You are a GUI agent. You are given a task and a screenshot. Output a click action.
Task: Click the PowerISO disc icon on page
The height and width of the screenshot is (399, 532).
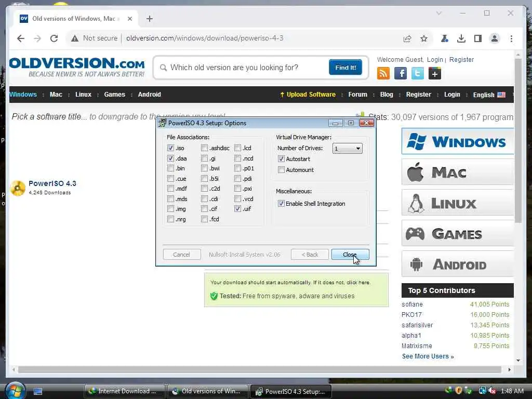tap(18, 188)
